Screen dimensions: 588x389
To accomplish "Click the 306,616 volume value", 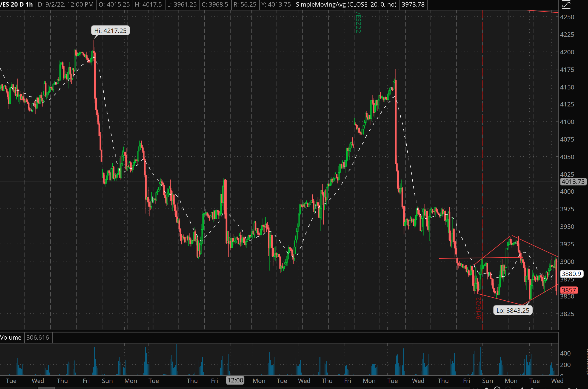I will click(x=38, y=337).
